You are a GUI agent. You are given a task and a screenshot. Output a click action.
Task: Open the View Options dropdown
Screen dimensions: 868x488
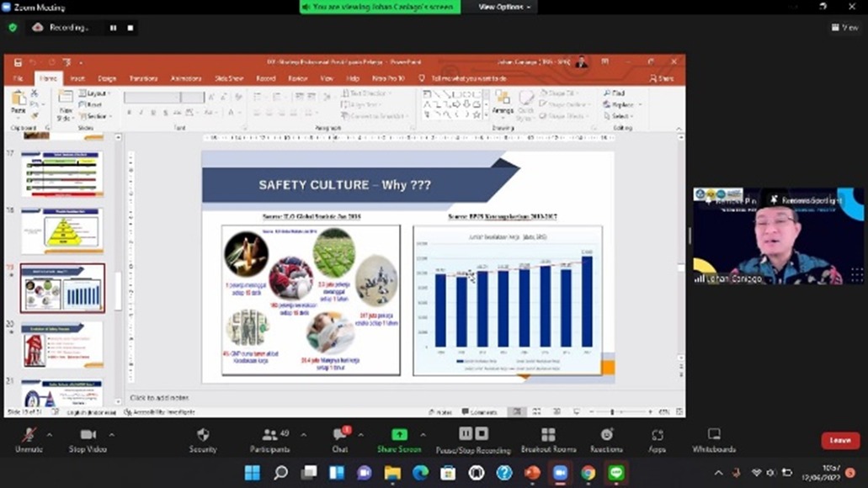pyautogui.click(x=504, y=7)
